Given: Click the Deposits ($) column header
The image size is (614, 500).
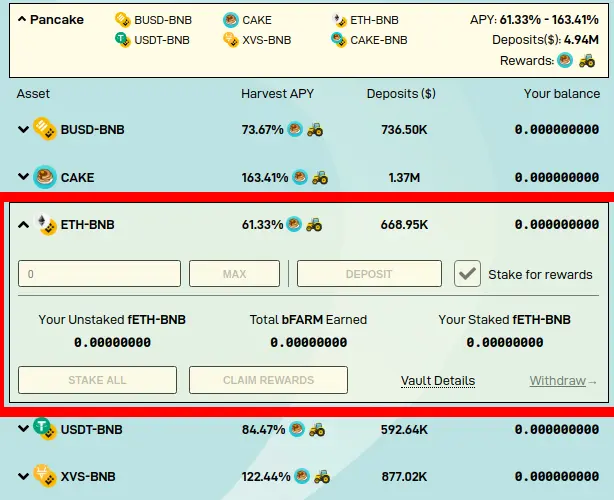Looking at the screenshot, I should [401, 94].
